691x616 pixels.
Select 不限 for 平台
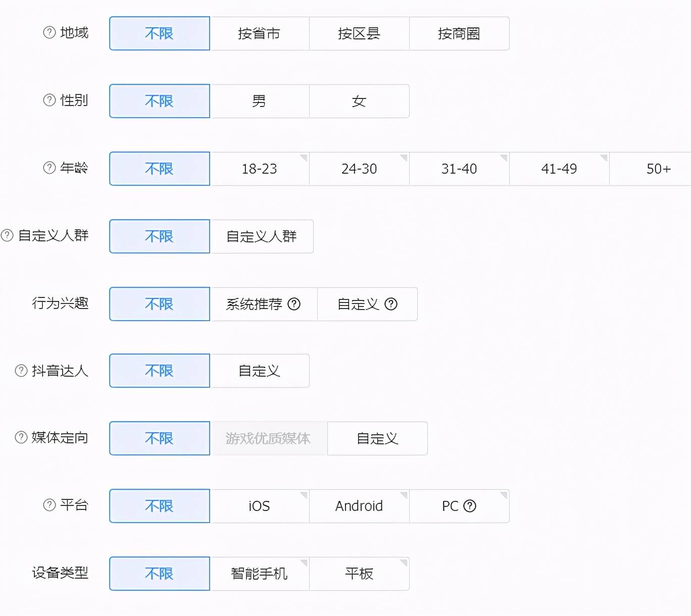(160, 506)
